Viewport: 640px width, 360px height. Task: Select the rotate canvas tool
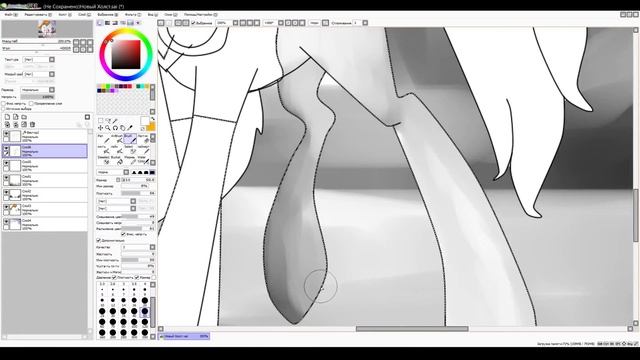click(116, 128)
